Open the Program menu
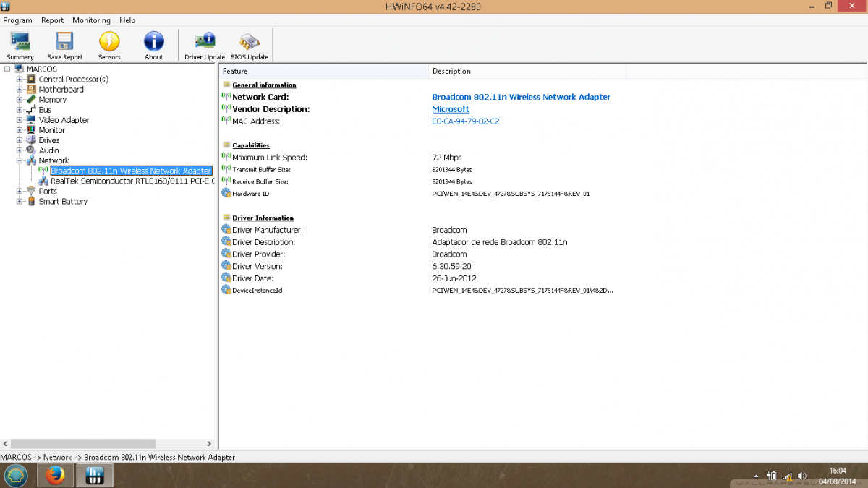Screen dimensions: 868x488 (x=18, y=20)
